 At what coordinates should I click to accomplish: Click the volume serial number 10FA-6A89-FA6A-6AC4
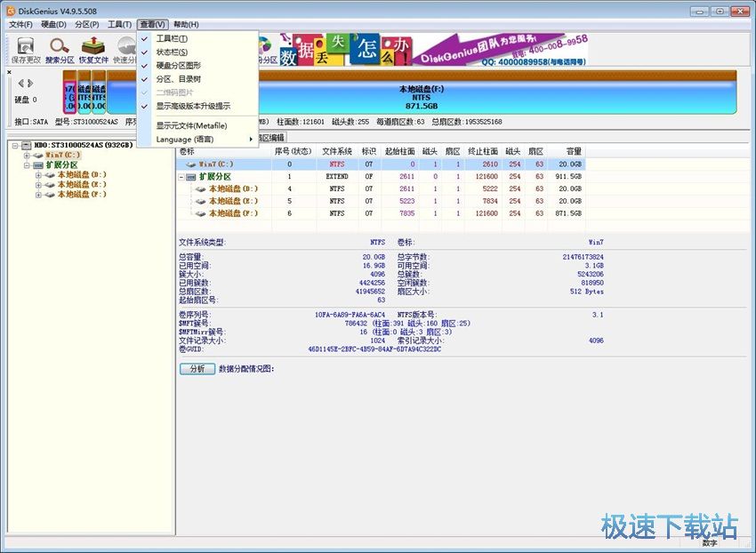(x=350, y=315)
